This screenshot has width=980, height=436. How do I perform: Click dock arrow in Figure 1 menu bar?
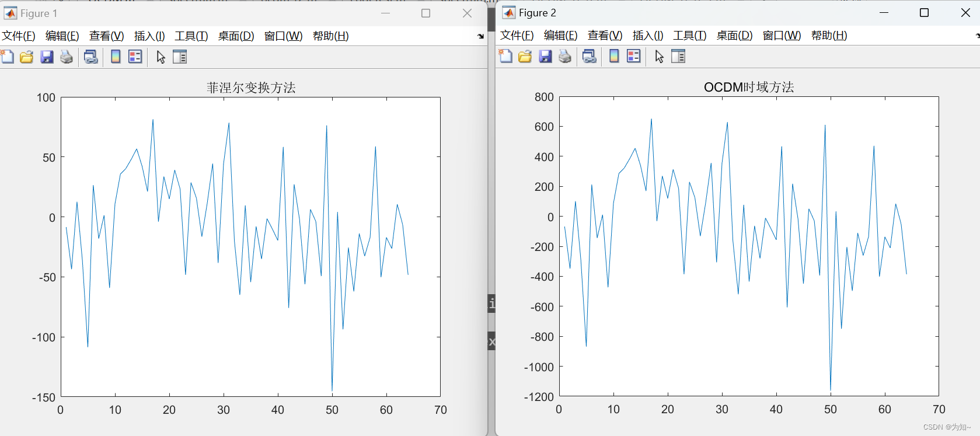pyautogui.click(x=480, y=36)
